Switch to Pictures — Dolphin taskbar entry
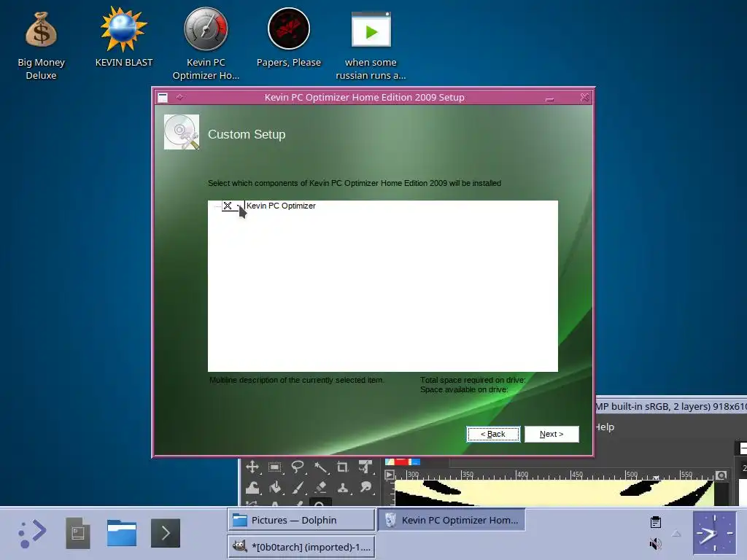The image size is (747, 560). tap(301, 520)
